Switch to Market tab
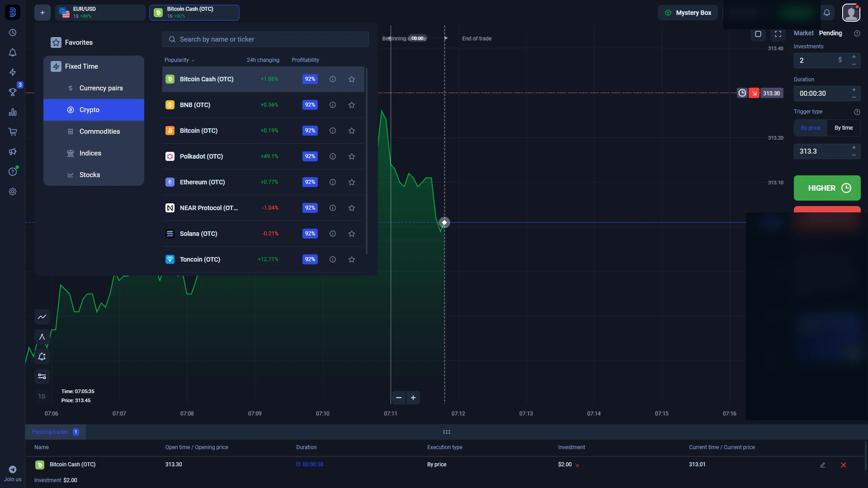Image resolution: width=868 pixels, height=488 pixels. pos(803,33)
